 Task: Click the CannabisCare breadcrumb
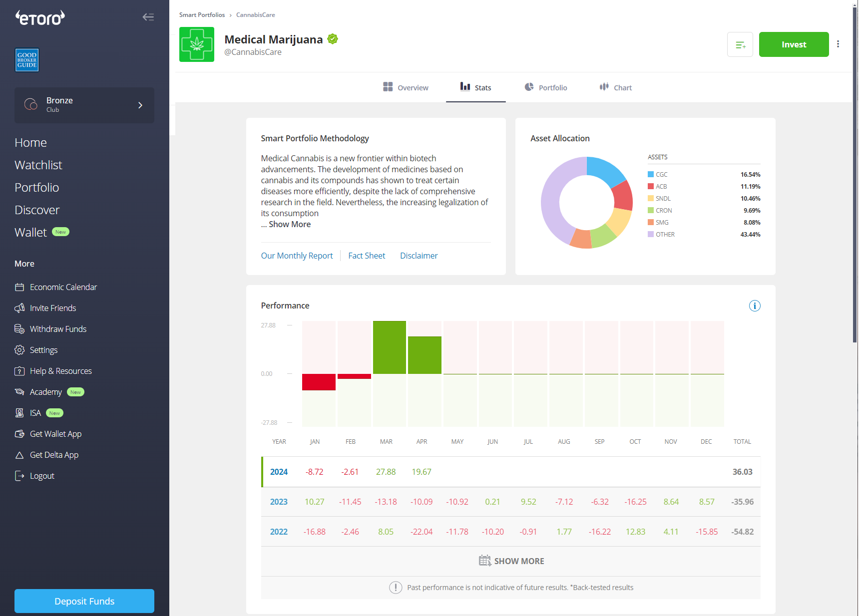click(x=256, y=15)
